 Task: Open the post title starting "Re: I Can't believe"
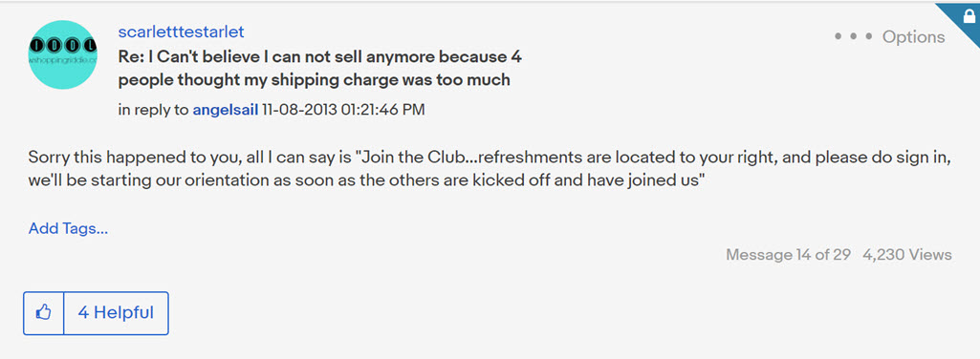[x=320, y=69]
